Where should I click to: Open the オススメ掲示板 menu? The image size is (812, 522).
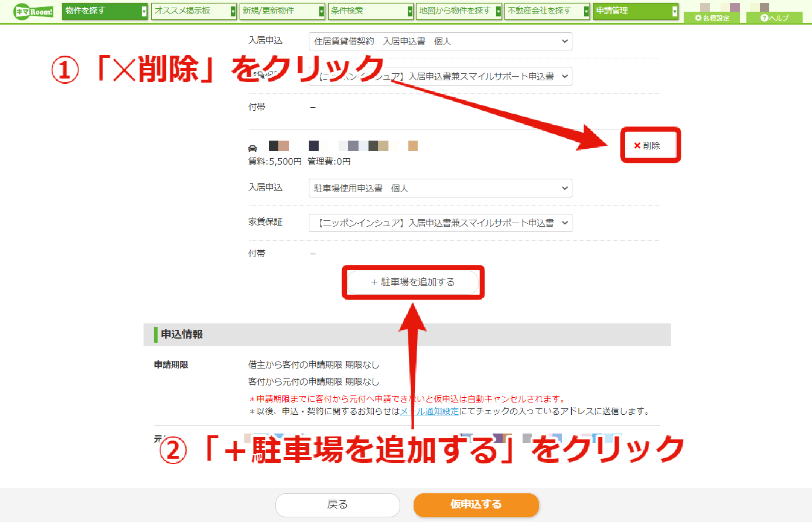pos(194,11)
